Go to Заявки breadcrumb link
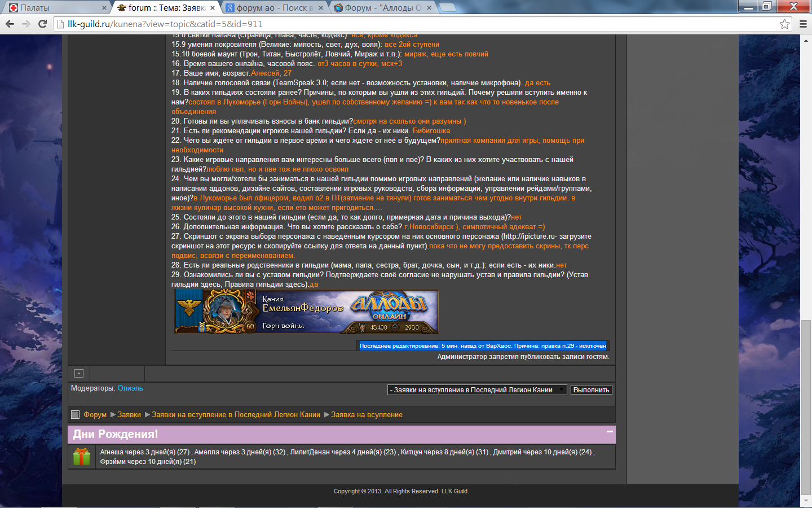Viewport: 812px width, 508px height. (129, 415)
